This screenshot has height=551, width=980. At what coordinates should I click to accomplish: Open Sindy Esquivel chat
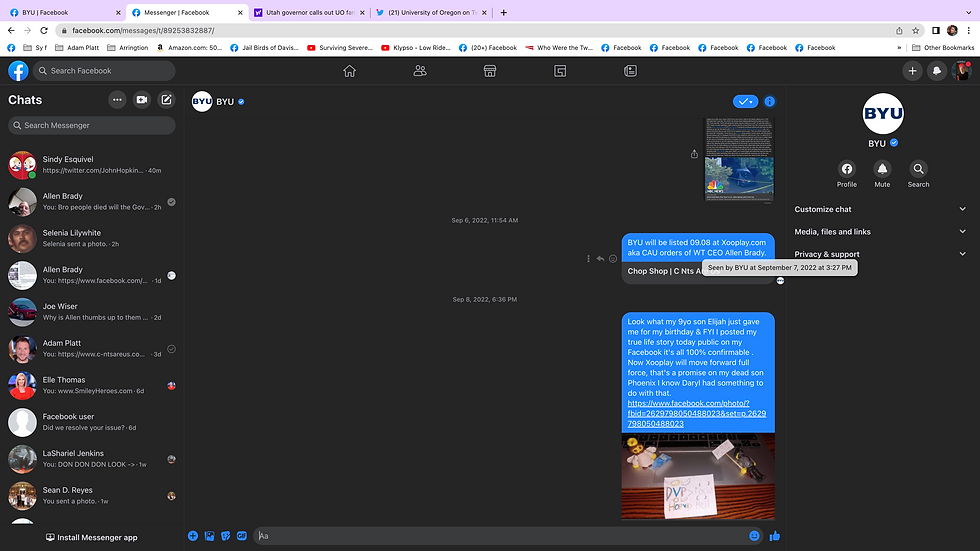click(92, 165)
